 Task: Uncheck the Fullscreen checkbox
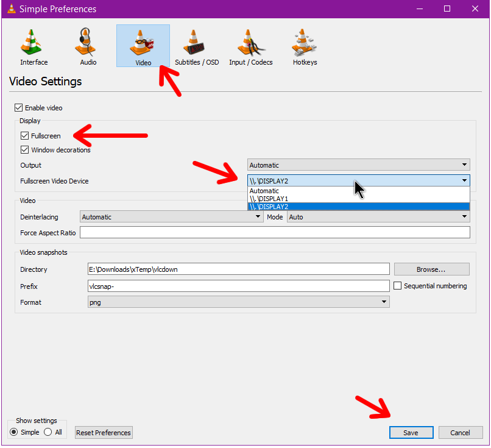24,136
